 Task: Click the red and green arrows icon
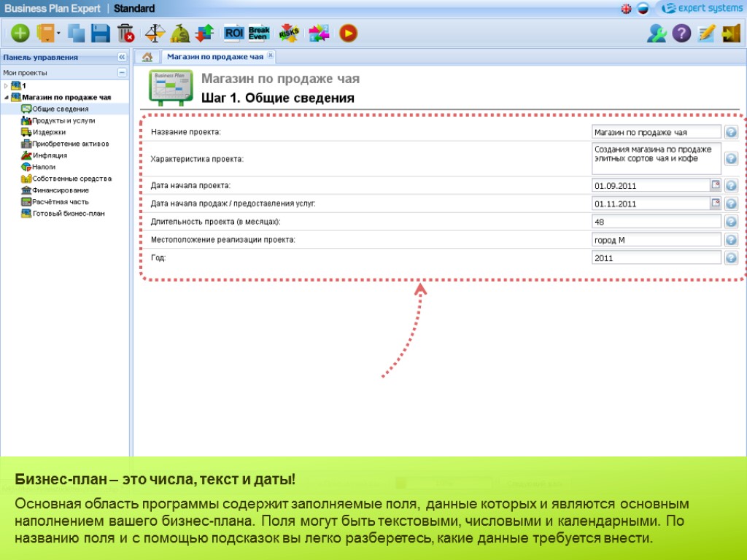(x=204, y=34)
